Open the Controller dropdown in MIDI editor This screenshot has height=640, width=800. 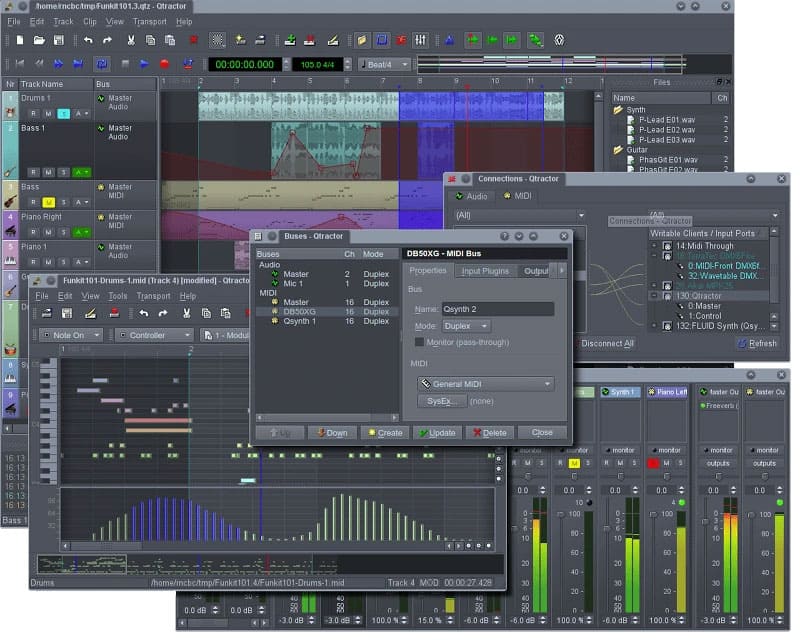click(155, 335)
